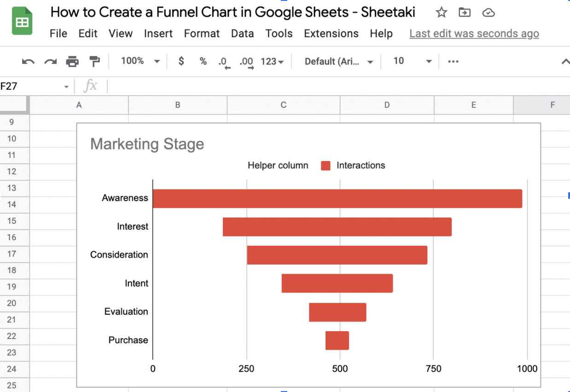Screen dimensions: 570x392
Task: Format as currency with dollar icon
Action: click(181, 61)
